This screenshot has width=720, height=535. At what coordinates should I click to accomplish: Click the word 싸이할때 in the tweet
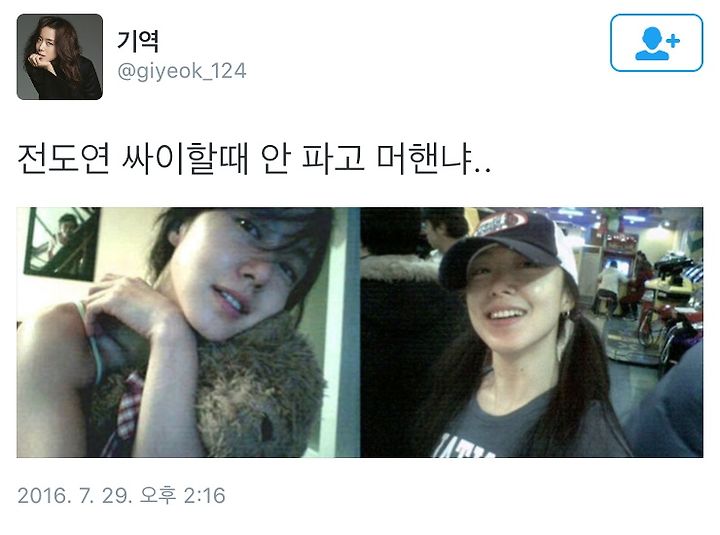185,158
